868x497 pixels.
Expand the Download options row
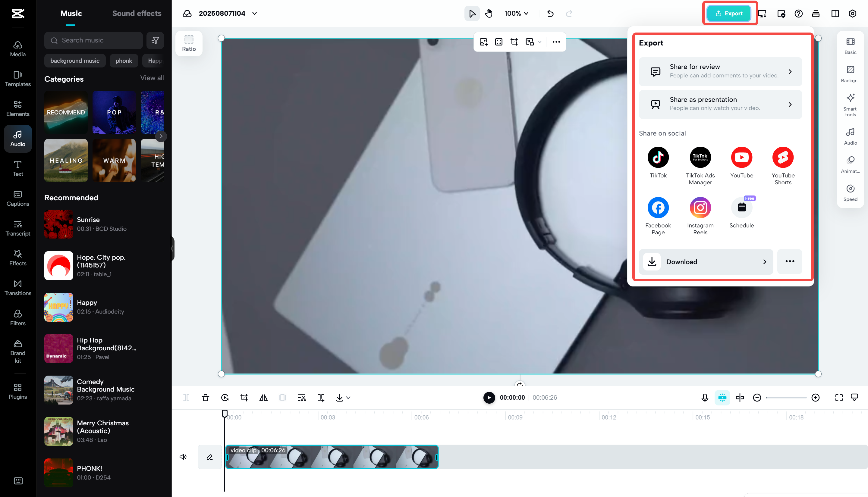click(x=706, y=262)
